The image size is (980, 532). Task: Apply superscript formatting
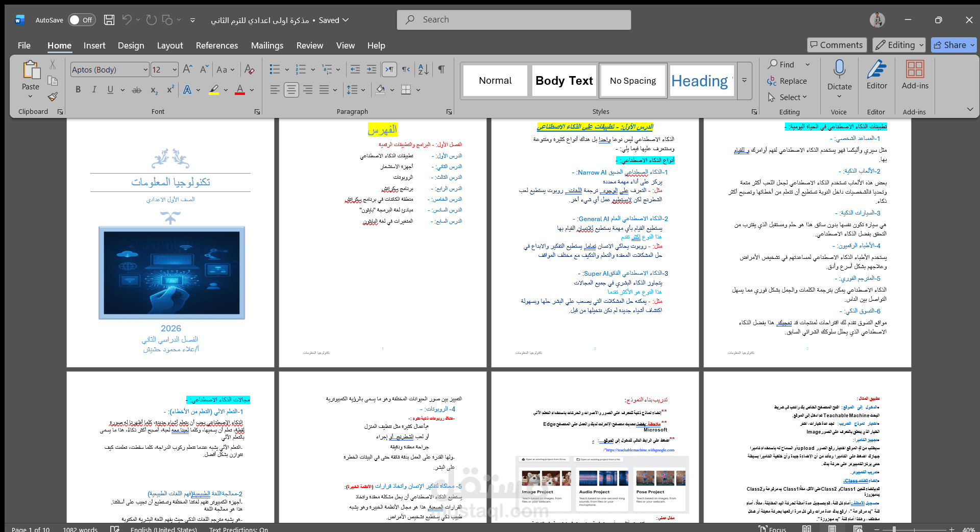[x=170, y=90]
